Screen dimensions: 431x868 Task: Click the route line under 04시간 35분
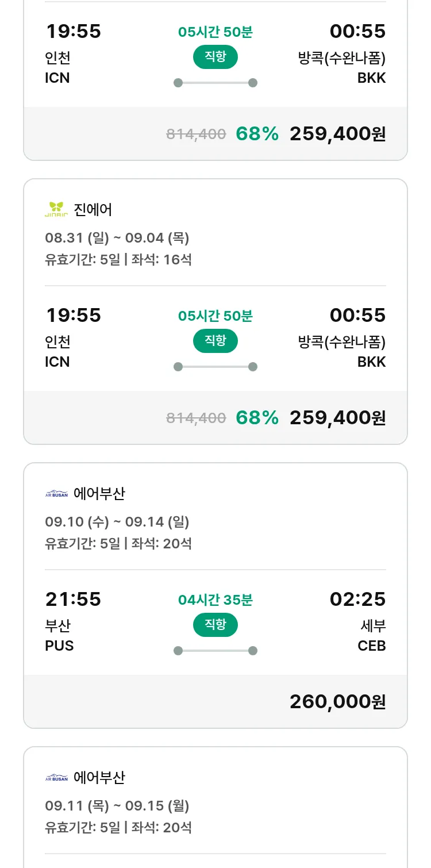click(x=215, y=651)
